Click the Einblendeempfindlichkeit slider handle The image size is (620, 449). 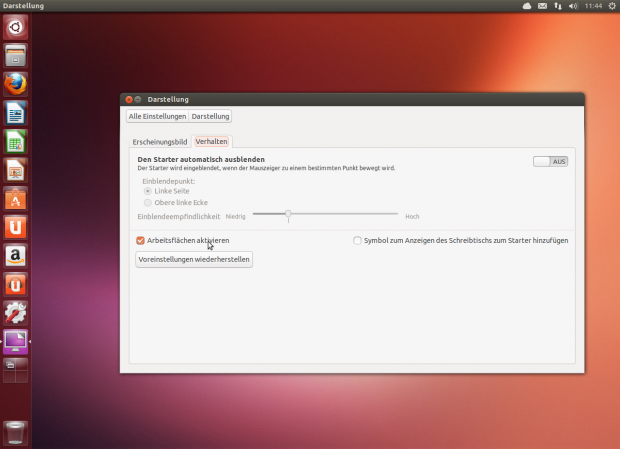click(288, 214)
